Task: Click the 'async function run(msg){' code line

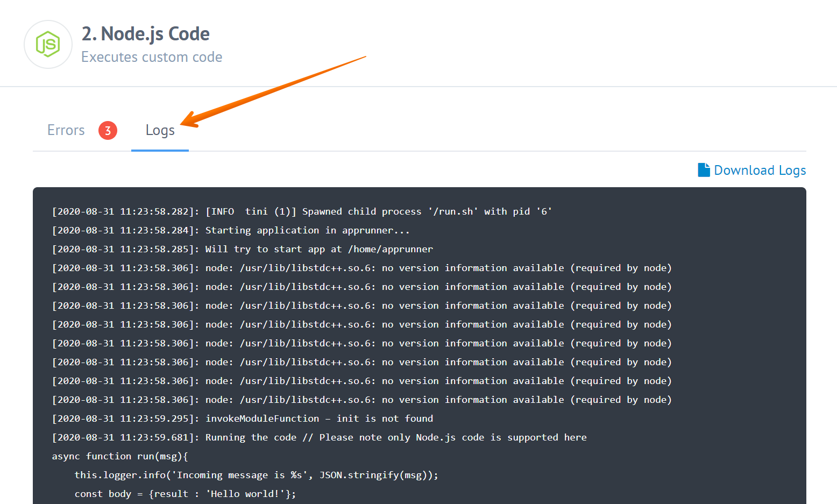Action: (x=120, y=456)
